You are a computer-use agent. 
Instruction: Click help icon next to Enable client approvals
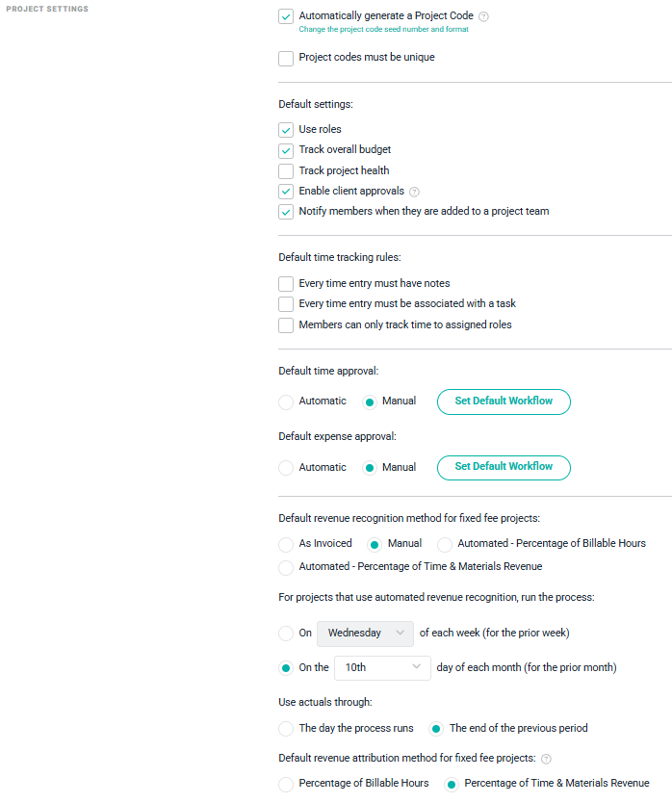[x=415, y=192]
